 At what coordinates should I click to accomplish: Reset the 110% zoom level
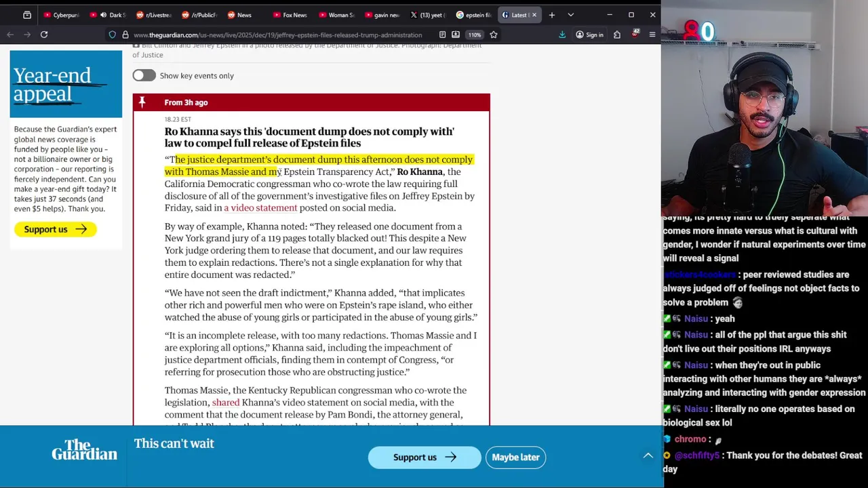(475, 35)
